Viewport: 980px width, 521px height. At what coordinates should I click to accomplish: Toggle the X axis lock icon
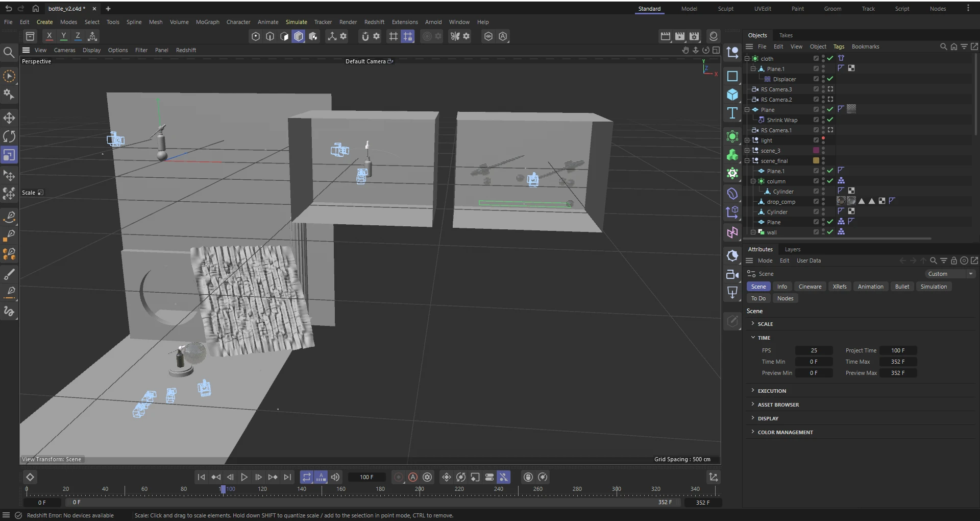(x=49, y=36)
